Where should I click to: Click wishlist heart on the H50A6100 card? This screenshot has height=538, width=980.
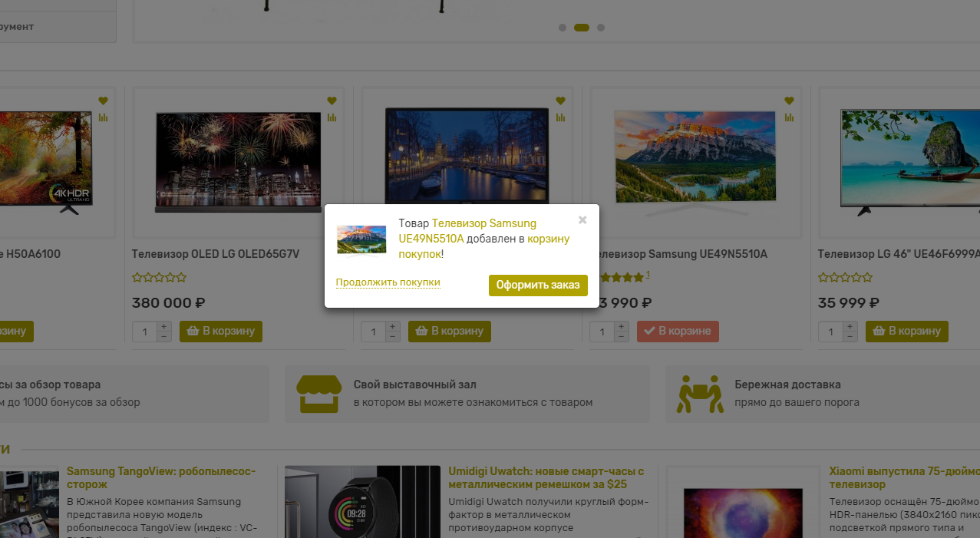103,101
